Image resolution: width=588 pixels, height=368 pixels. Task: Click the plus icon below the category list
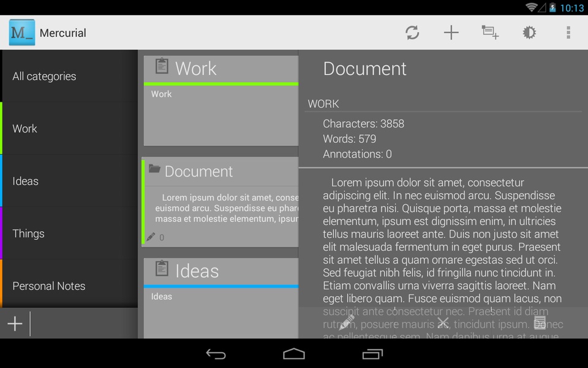pos(15,323)
